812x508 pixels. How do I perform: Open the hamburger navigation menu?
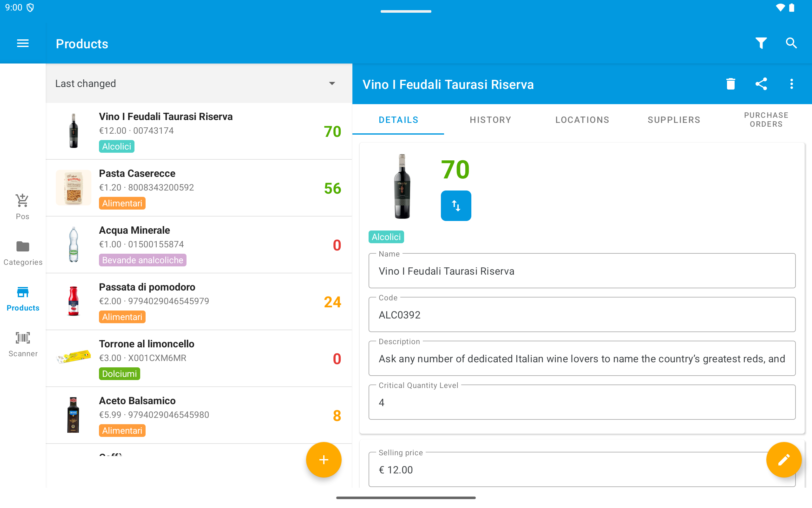(23, 43)
